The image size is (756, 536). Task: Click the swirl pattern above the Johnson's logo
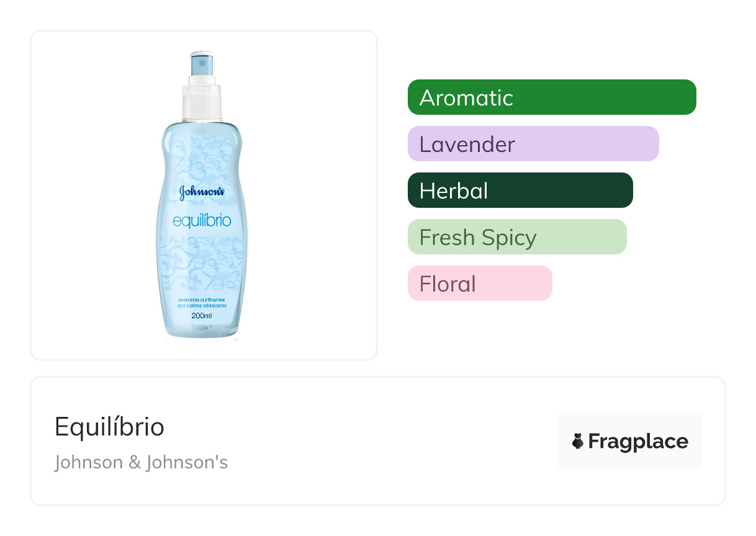(202, 155)
